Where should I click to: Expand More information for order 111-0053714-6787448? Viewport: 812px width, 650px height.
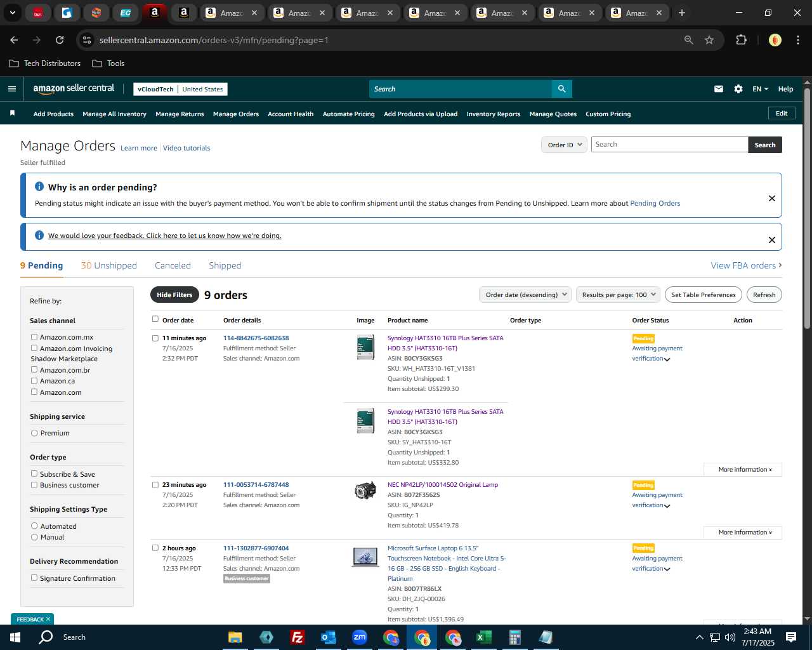pos(743,533)
